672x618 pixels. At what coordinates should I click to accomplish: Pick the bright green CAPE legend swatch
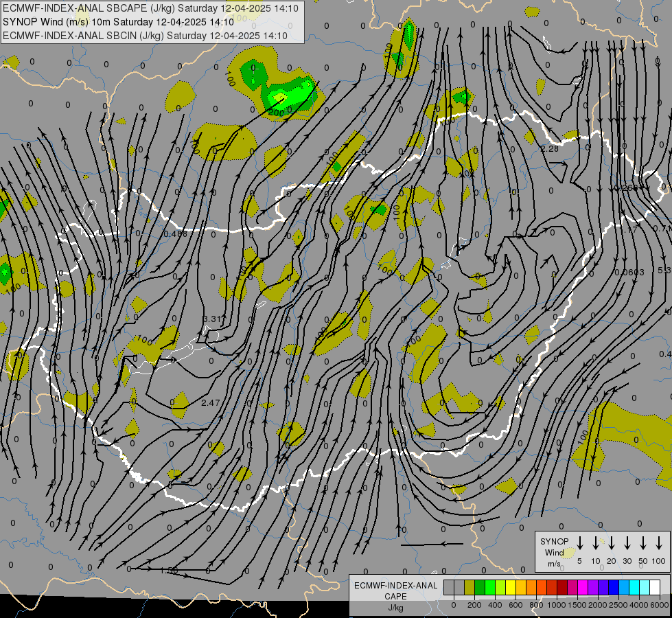490,587
